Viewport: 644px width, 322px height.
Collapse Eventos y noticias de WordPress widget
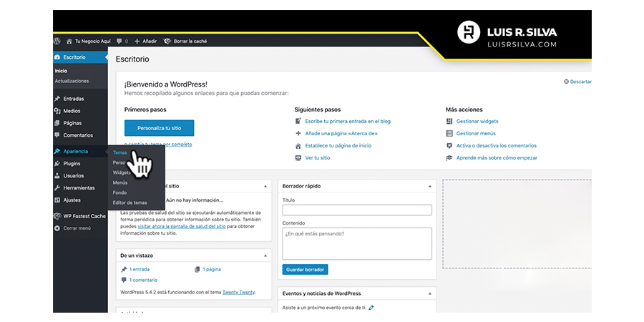click(x=429, y=294)
